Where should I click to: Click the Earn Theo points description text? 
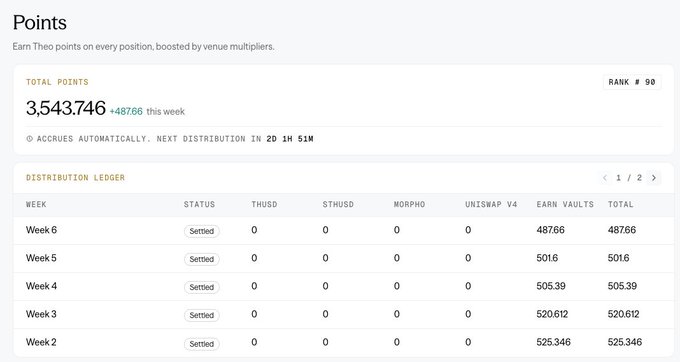[144, 46]
